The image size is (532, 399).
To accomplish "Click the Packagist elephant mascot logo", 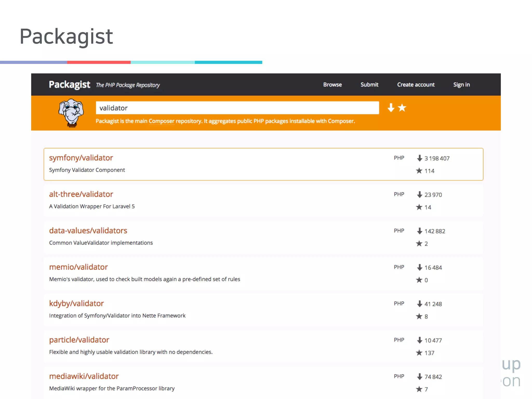I will 71,113.
